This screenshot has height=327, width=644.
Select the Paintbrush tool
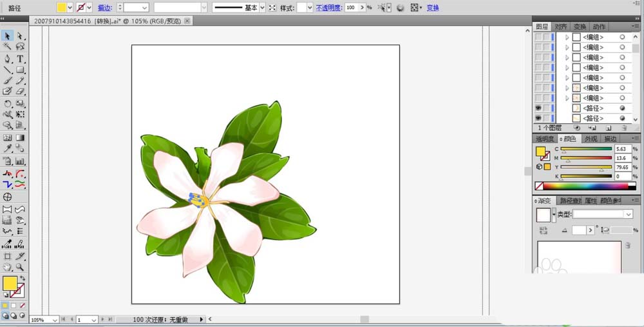point(7,80)
